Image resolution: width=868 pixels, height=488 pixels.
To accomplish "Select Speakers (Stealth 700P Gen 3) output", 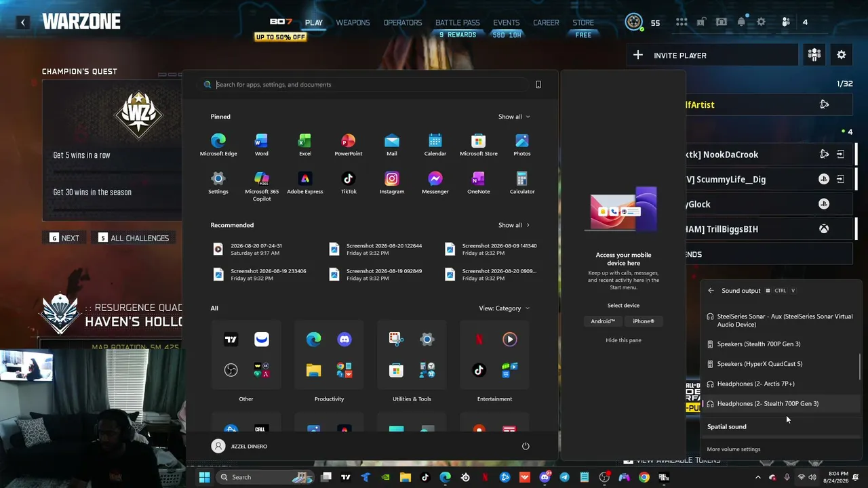I will (781, 344).
